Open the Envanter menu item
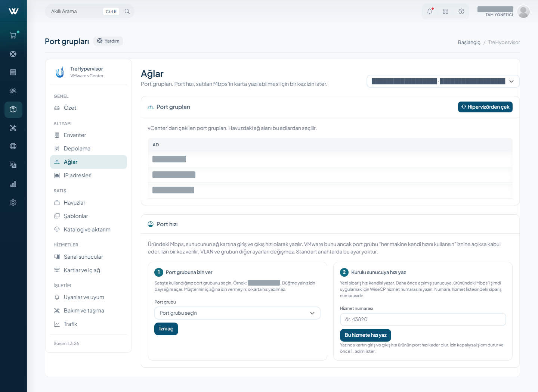 [89, 135]
